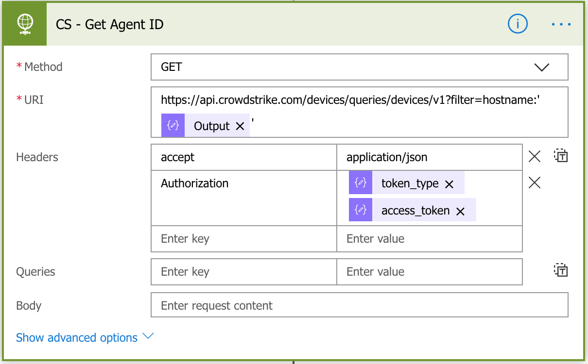Edit the application/json header value
The width and height of the screenshot is (588, 364).
[429, 157]
